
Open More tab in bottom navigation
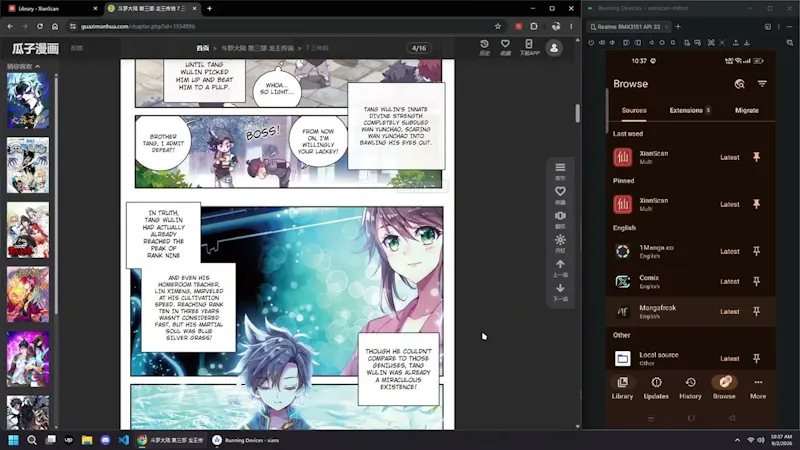[758, 388]
